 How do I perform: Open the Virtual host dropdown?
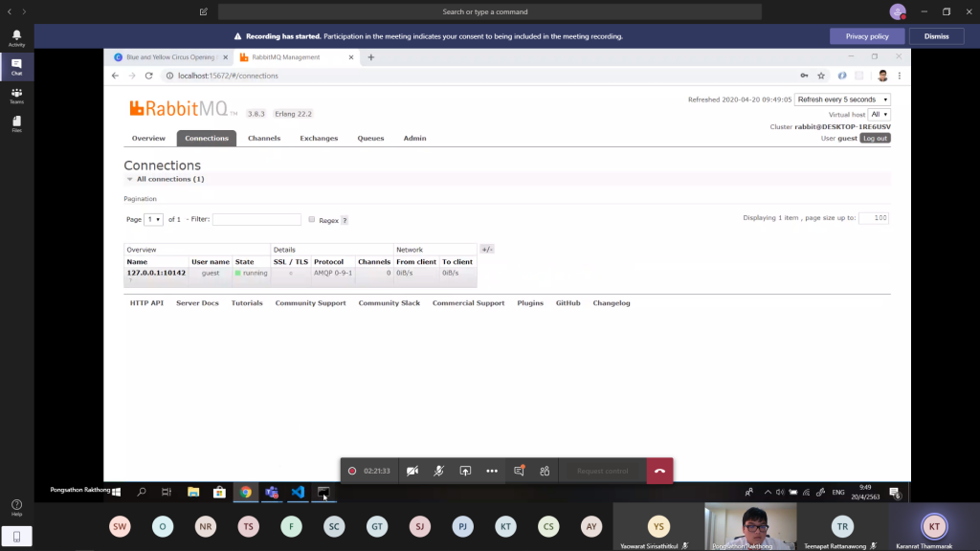pos(880,115)
